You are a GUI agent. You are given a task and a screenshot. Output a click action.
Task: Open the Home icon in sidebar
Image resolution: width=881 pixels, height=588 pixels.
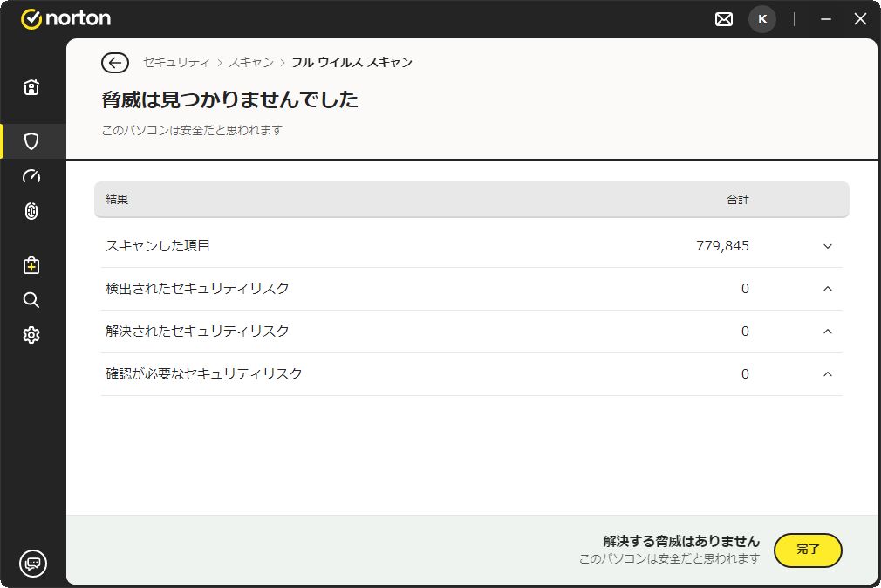pos(31,87)
